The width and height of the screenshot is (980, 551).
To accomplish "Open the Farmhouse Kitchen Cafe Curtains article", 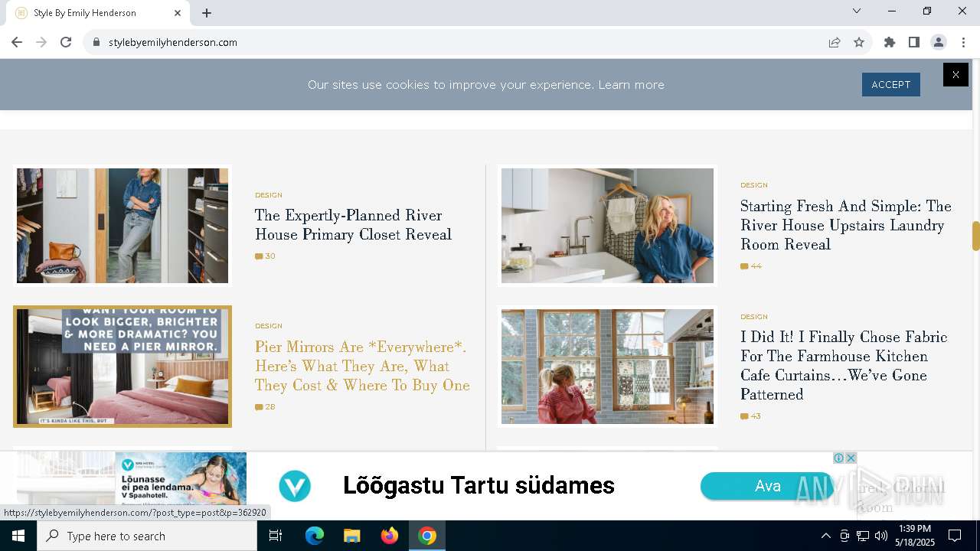I will (844, 366).
